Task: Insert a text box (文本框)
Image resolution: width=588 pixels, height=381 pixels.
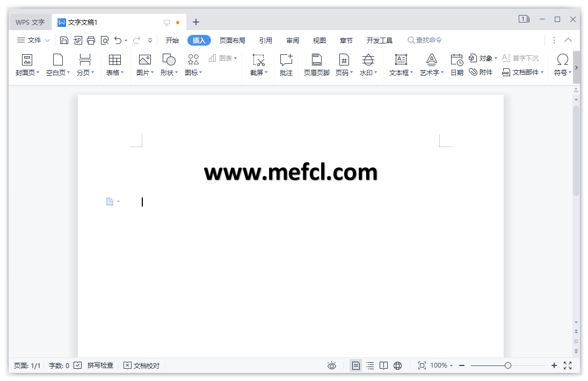Action: point(401,65)
